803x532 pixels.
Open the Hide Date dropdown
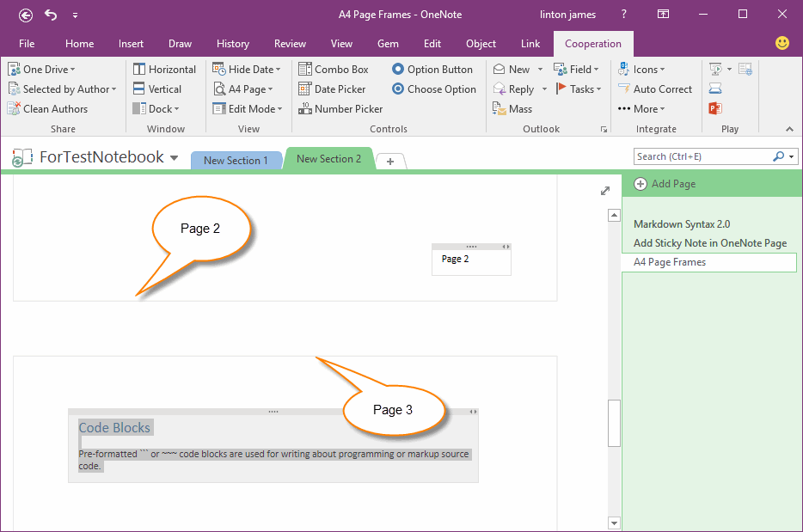point(247,69)
